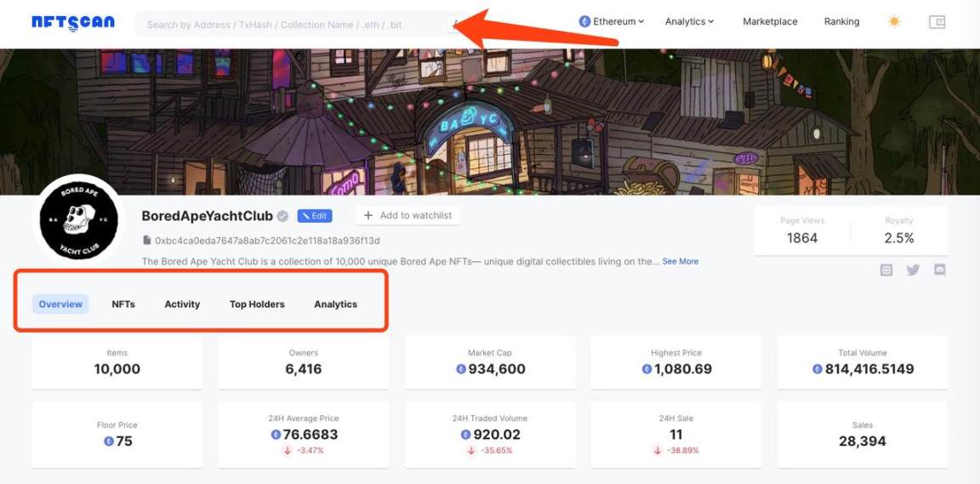Click the Ethereum coin icon beside Floor Price

click(x=109, y=441)
